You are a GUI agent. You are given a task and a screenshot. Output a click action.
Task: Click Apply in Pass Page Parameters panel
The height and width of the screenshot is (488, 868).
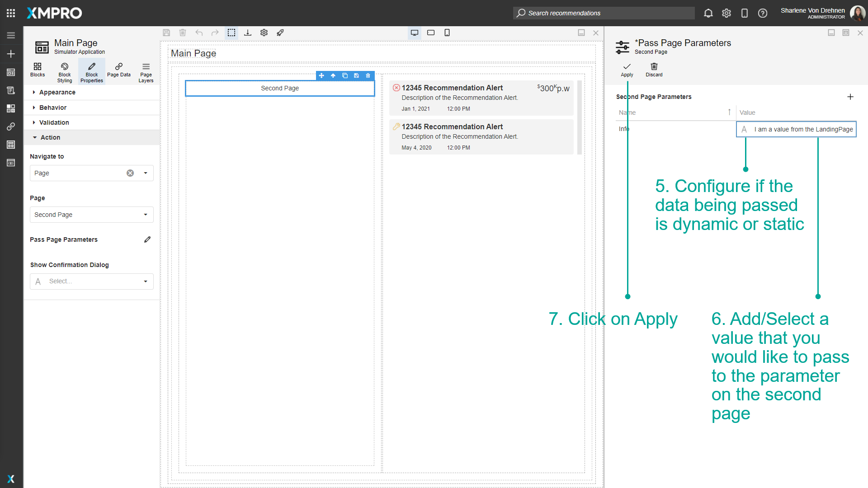(x=627, y=70)
